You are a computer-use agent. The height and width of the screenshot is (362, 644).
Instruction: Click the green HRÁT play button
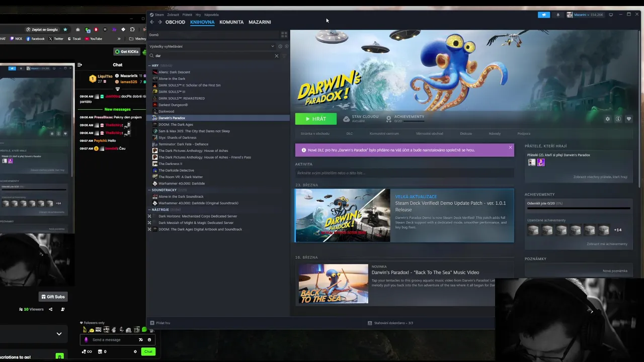pyautogui.click(x=316, y=119)
